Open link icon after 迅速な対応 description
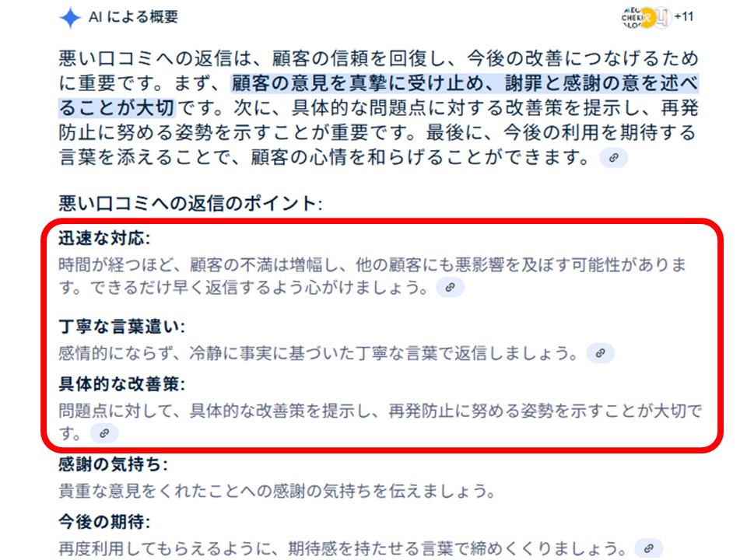Screen dimensions: 747x560 451,287
